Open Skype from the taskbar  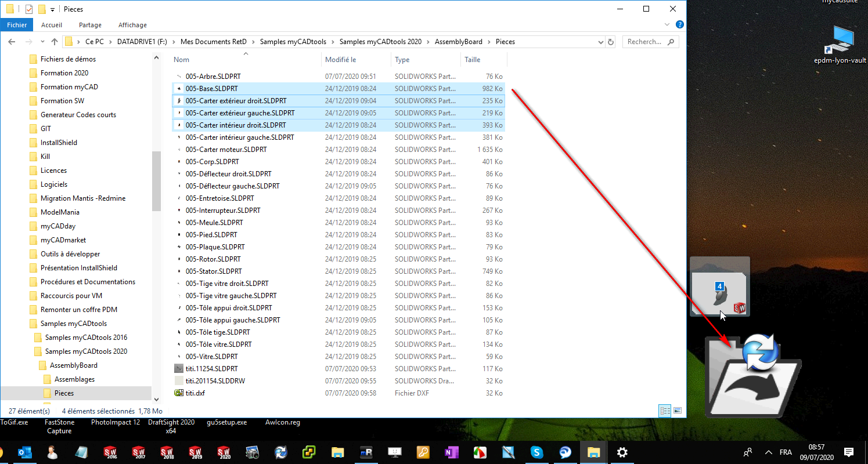(536, 452)
